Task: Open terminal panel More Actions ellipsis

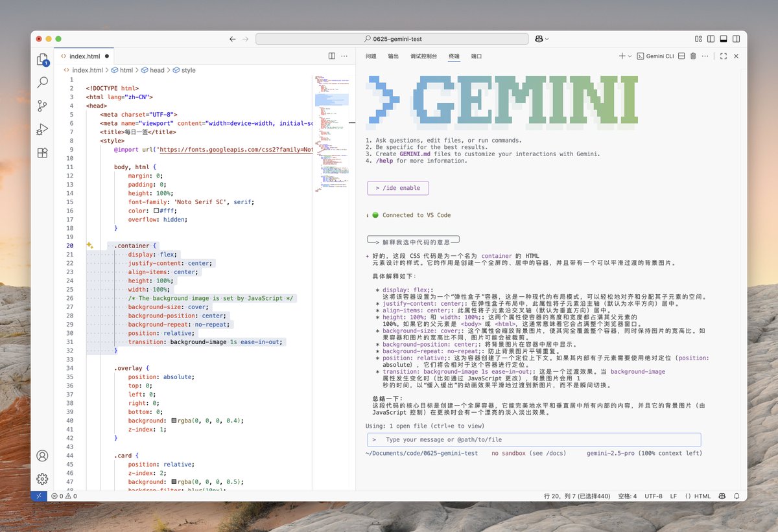Action: pos(706,56)
